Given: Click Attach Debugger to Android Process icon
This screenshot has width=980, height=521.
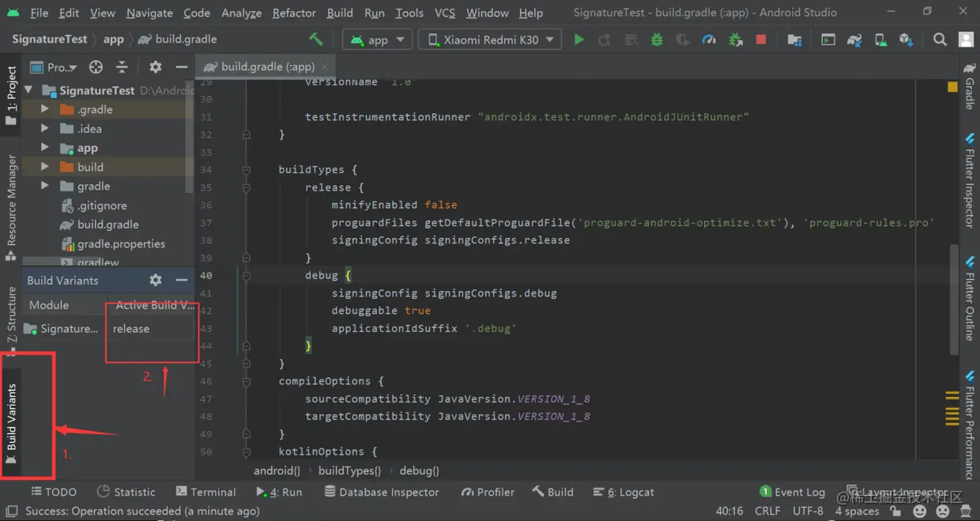Looking at the screenshot, I should (x=735, y=40).
